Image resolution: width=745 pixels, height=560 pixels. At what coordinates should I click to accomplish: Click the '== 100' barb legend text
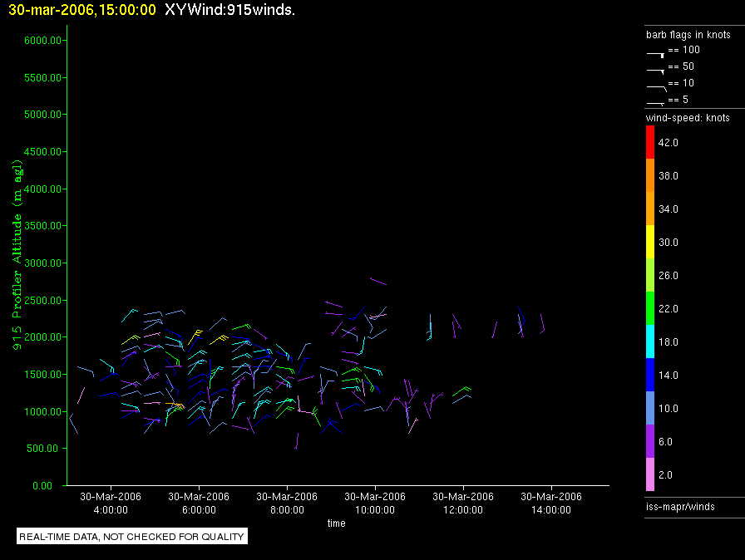pos(683,49)
